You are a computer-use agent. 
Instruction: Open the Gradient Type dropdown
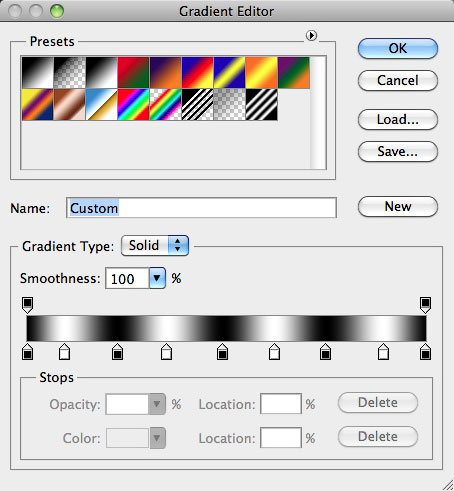(x=155, y=246)
